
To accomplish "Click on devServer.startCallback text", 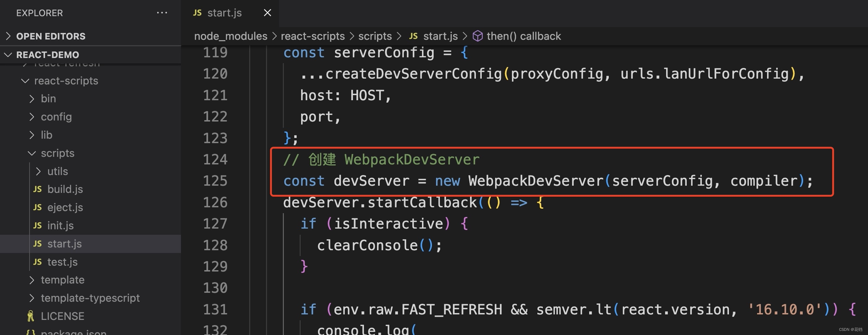I will pos(380,203).
